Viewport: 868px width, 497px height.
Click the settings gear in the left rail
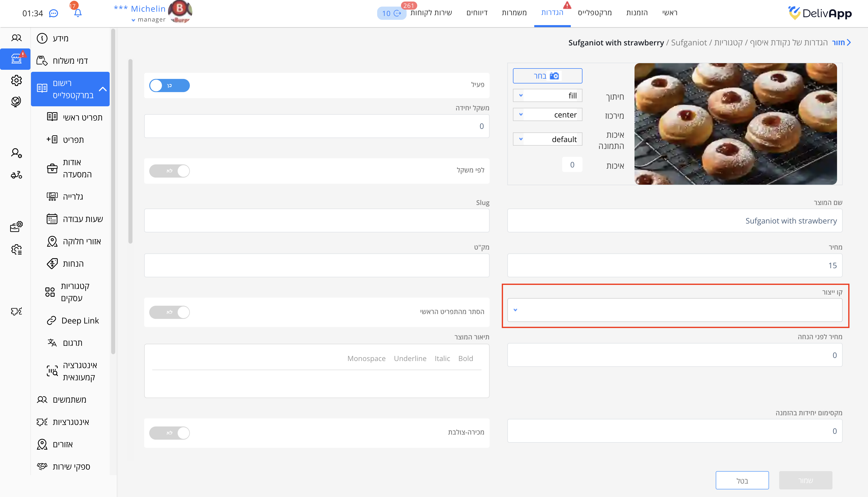click(16, 81)
